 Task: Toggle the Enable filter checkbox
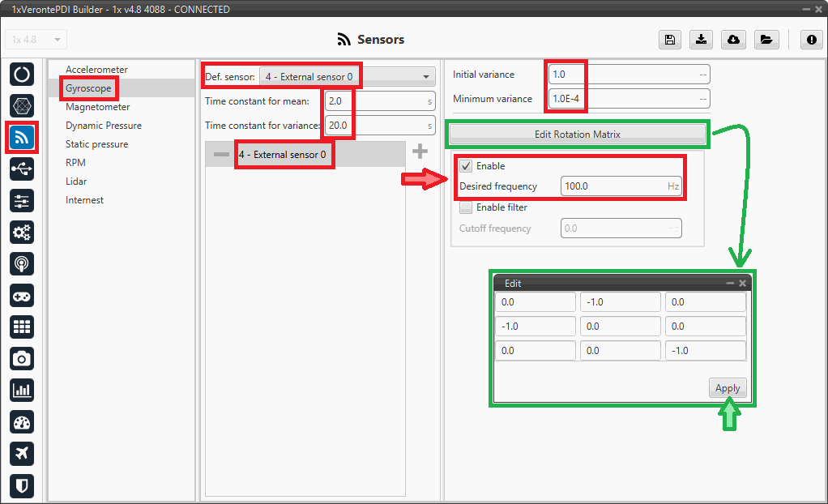click(466, 207)
